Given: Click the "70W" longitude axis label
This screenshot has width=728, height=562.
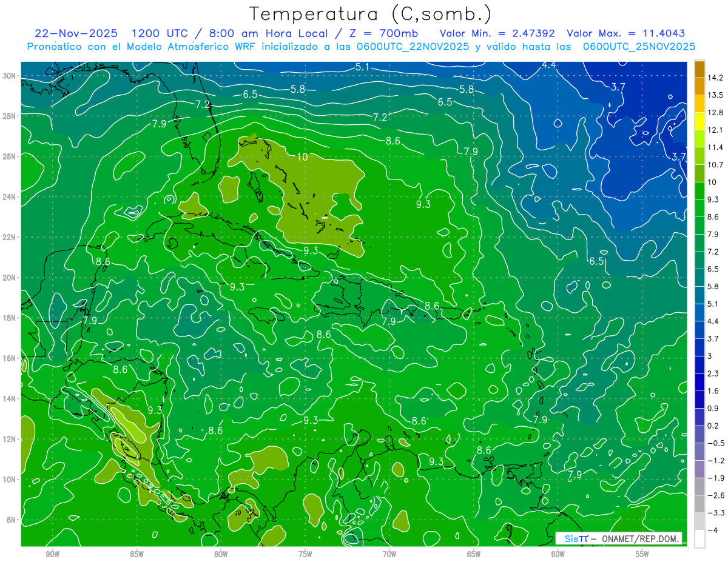Looking at the screenshot, I should click(x=390, y=554).
